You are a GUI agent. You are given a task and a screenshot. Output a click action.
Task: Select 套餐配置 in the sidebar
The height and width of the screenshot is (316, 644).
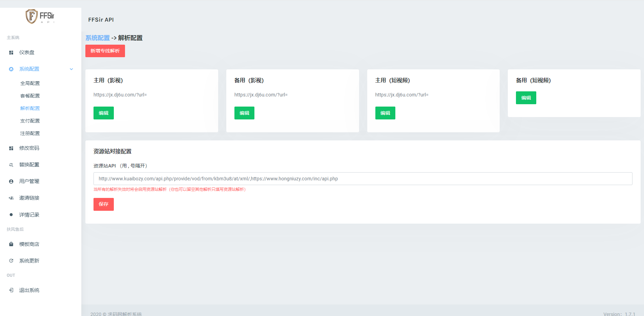click(x=30, y=96)
